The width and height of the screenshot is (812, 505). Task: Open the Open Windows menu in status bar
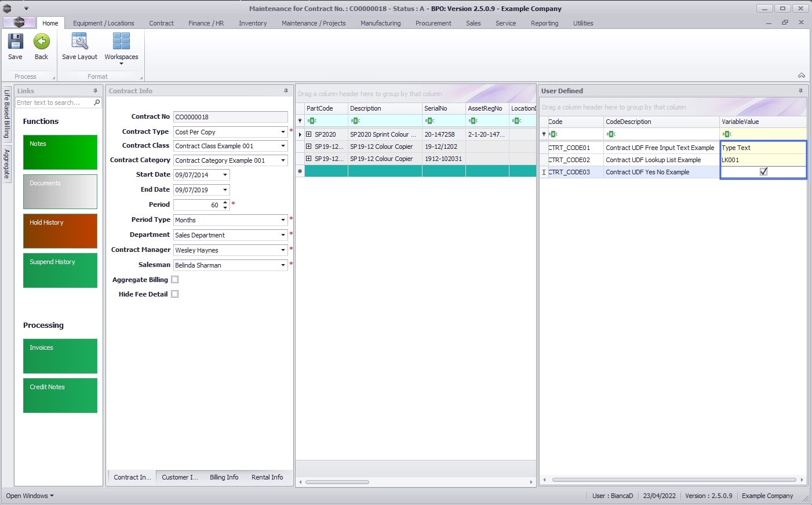[30, 496]
